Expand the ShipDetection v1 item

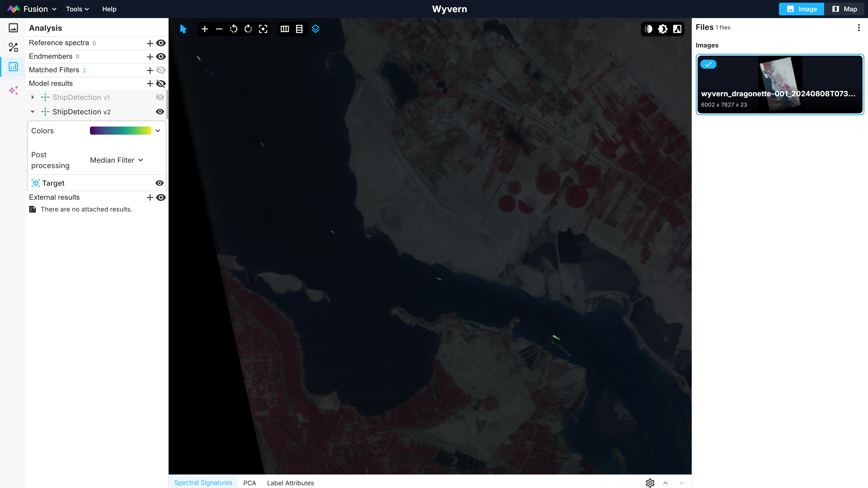[x=33, y=97]
